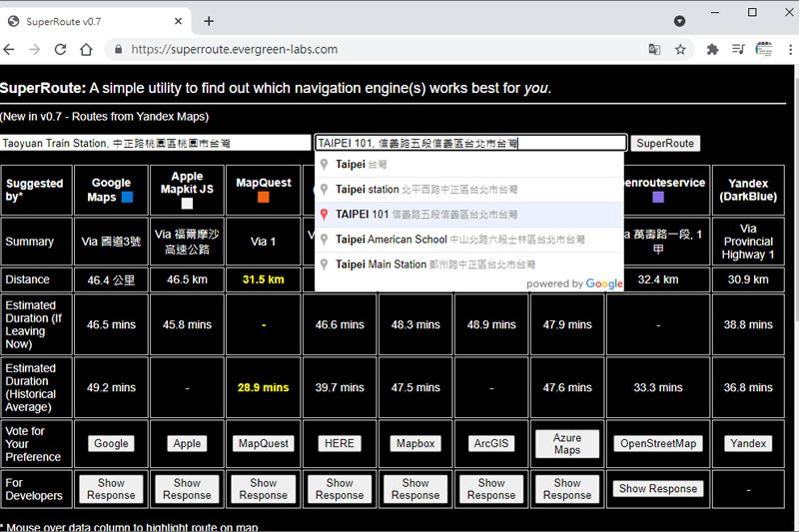
Task: Show Response under Apple Mapkit column
Action: click(x=187, y=489)
